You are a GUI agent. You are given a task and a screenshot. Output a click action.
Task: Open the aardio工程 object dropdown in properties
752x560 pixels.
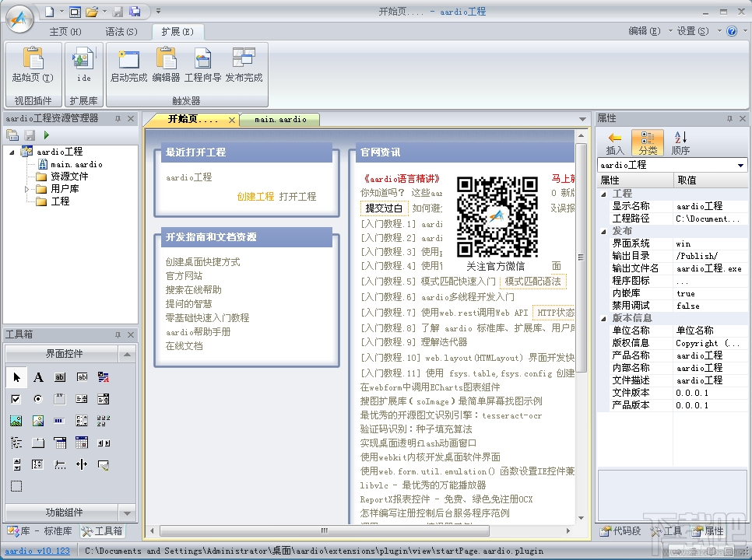[740, 165]
